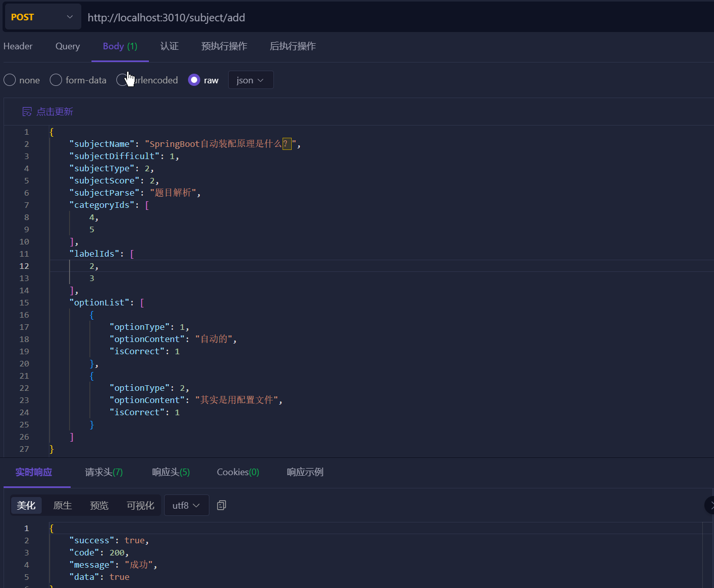Viewport: 714px width, 588px height.
Task: Copy the response with the copy icon
Action: [222, 505]
